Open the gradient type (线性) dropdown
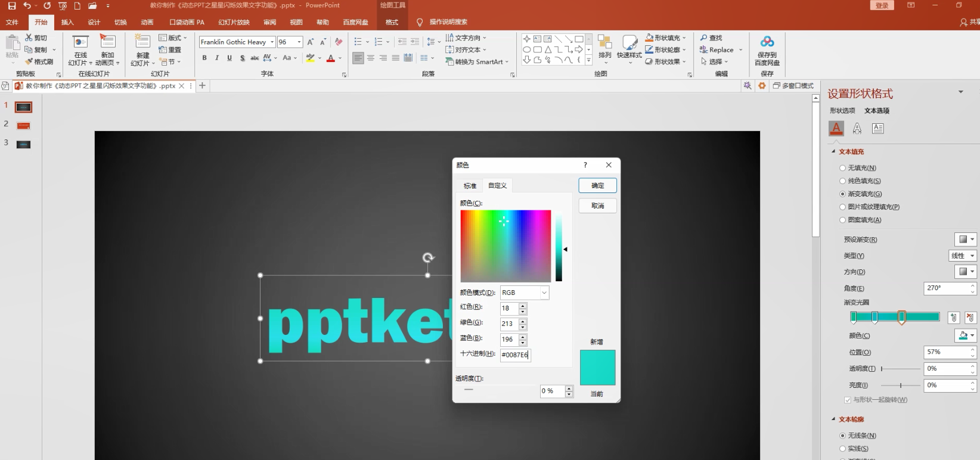Screen dimensions: 980x460 coord(963,256)
